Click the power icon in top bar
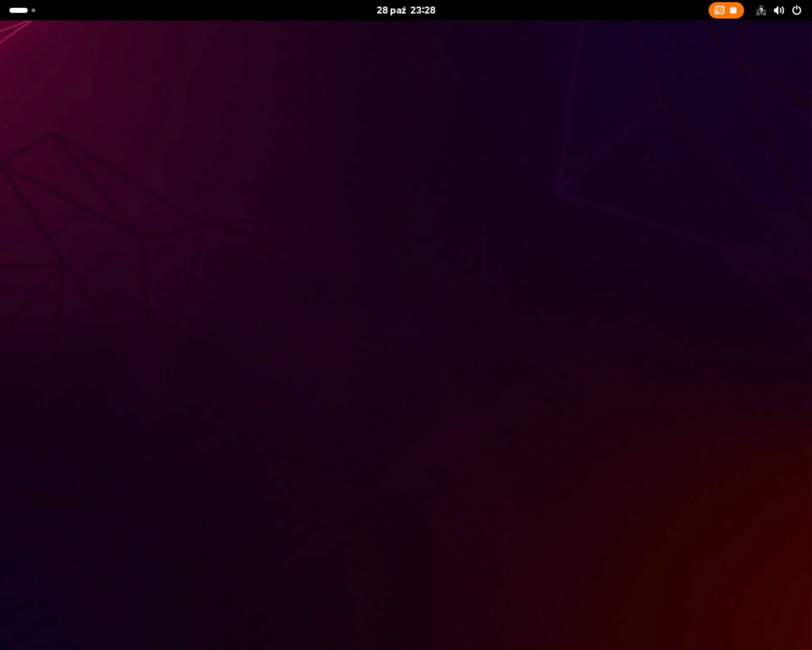The width and height of the screenshot is (812, 650). (x=797, y=11)
